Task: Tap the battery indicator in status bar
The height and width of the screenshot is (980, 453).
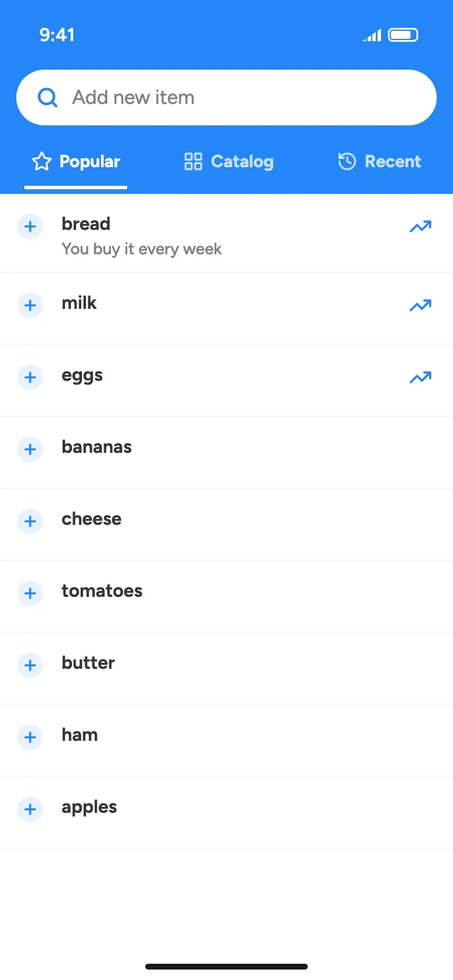Action: coord(403,35)
